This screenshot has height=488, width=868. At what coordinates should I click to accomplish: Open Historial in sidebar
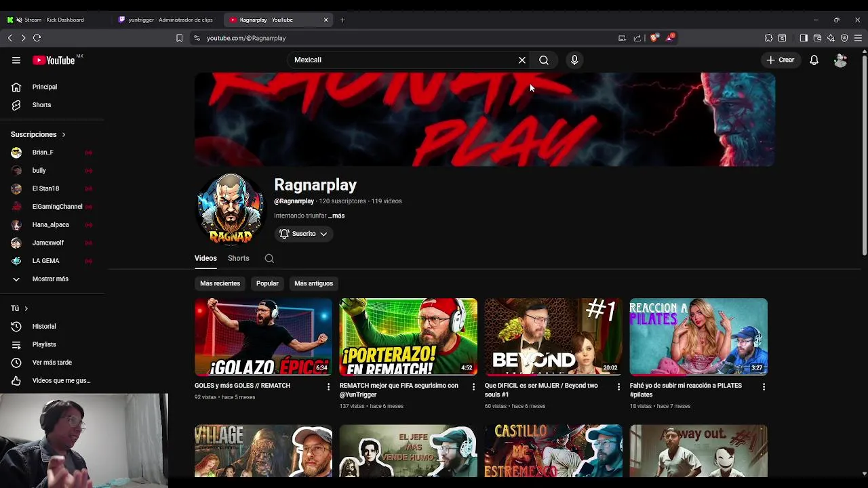(x=53, y=327)
